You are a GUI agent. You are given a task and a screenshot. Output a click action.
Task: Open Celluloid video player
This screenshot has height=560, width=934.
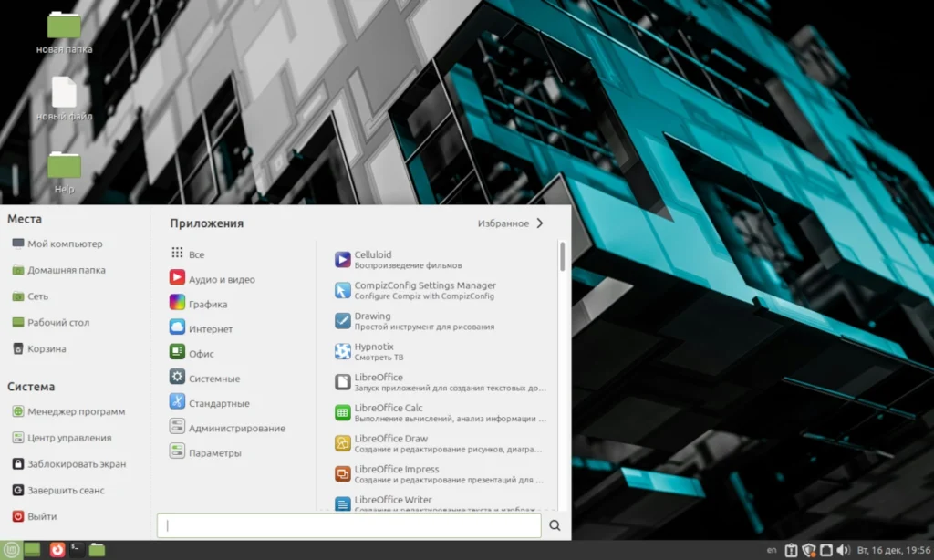tap(440, 259)
